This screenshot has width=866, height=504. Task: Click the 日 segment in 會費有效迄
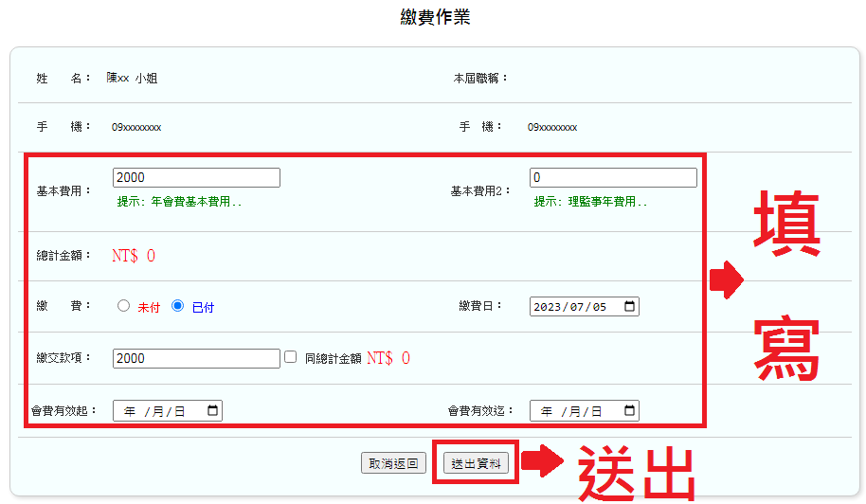596,411
